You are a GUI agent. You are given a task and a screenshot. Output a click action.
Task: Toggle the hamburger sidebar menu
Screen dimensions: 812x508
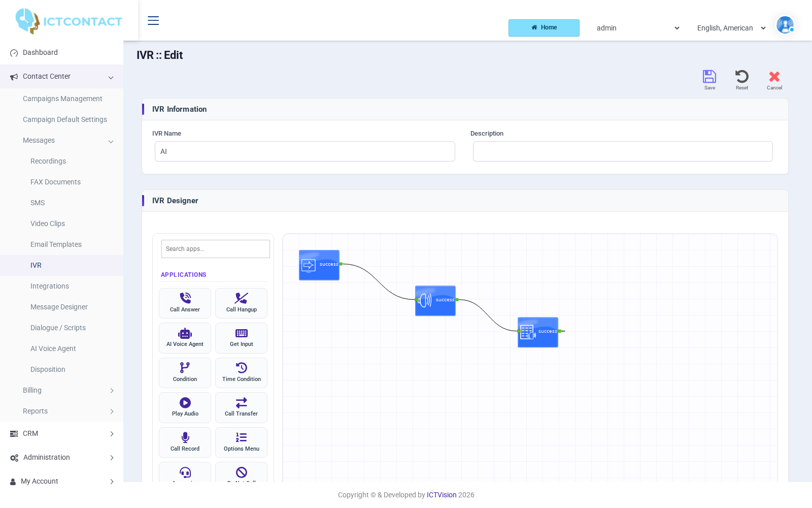pos(153,20)
